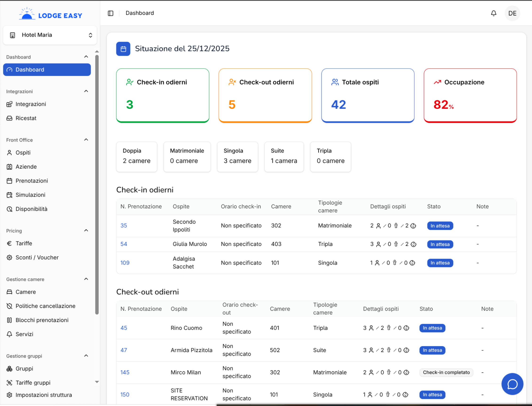The image size is (532, 406).
Task: Open the notifications bell
Action: 493,13
